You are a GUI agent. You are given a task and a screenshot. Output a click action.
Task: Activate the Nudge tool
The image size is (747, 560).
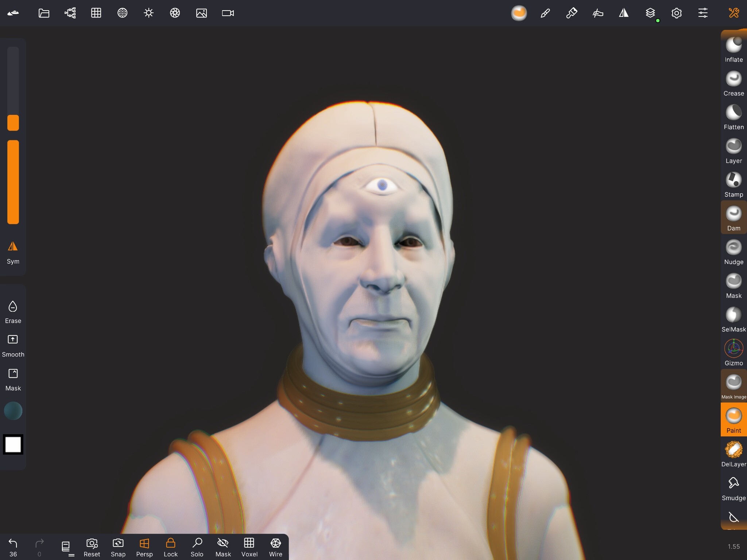pyautogui.click(x=734, y=252)
